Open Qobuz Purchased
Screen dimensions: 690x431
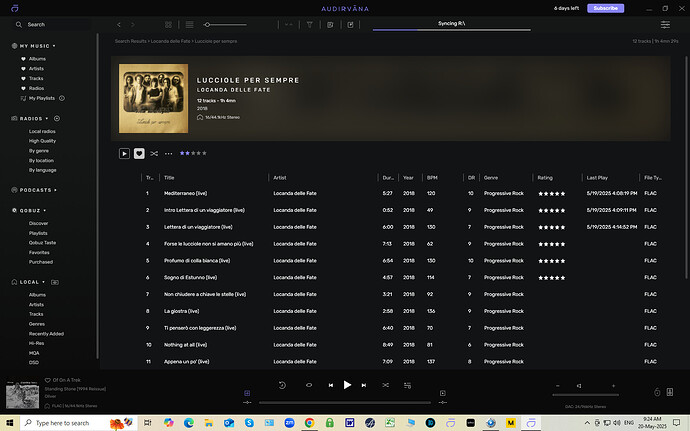(x=41, y=262)
